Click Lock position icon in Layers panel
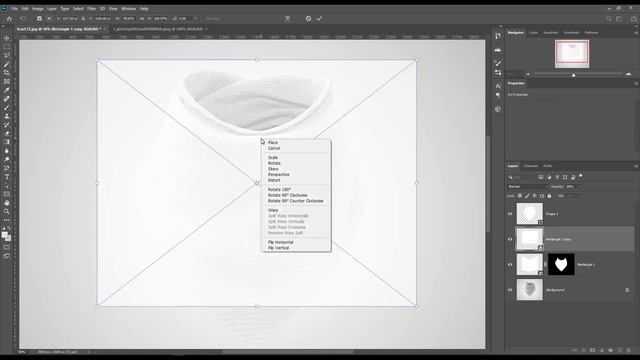This screenshot has width=640, height=360. (534, 196)
